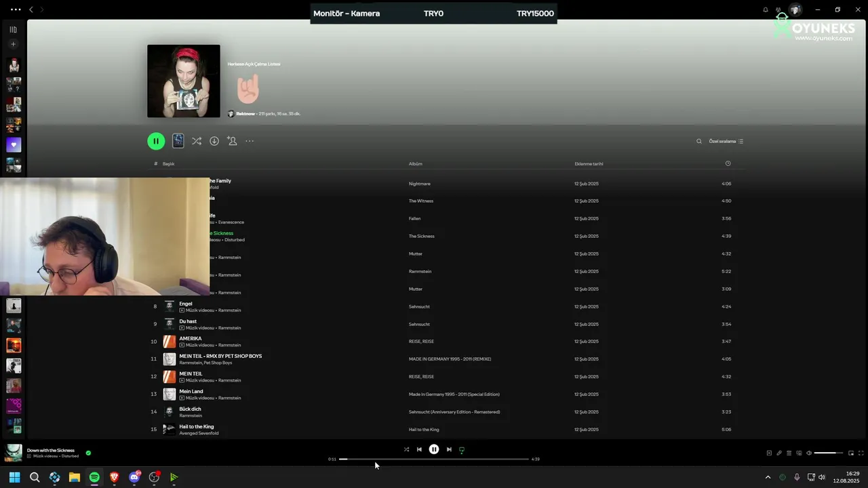Open now-playing title Down with the Sickness
The height and width of the screenshot is (488, 868).
51,450
